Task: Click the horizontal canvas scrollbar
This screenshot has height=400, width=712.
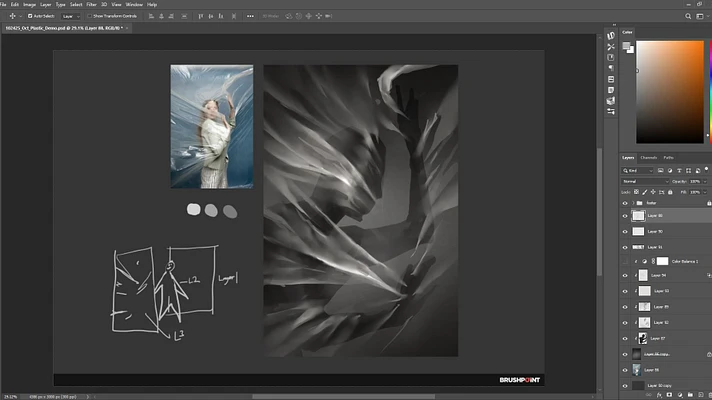Action: [343, 396]
